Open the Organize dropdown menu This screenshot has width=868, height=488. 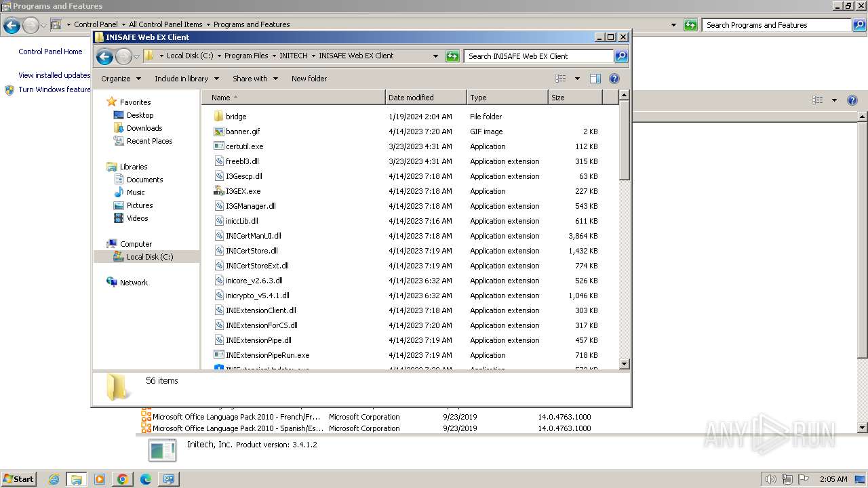tap(121, 79)
